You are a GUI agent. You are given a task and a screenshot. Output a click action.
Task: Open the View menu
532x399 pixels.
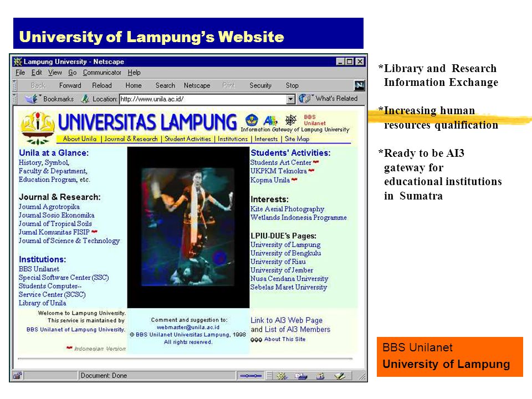(x=55, y=72)
